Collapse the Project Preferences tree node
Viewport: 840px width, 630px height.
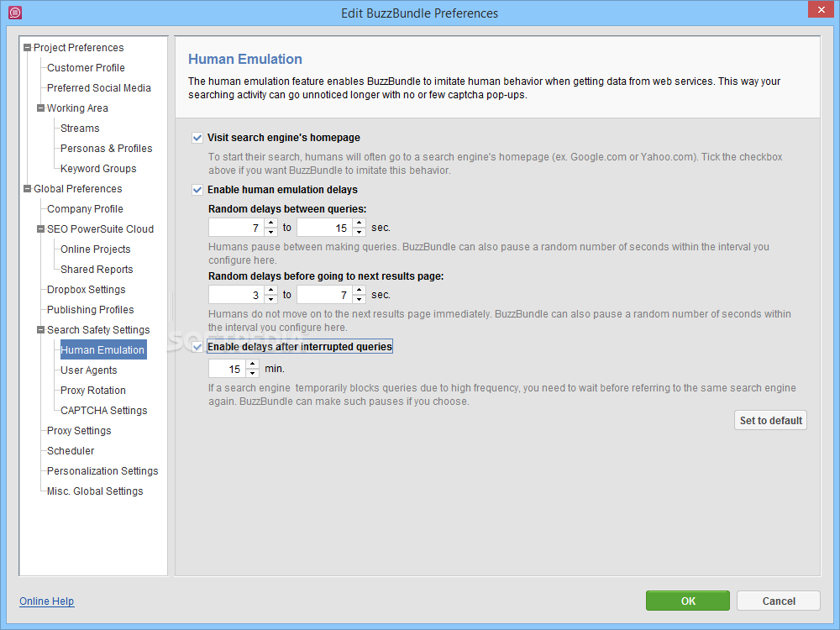[x=28, y=48]
